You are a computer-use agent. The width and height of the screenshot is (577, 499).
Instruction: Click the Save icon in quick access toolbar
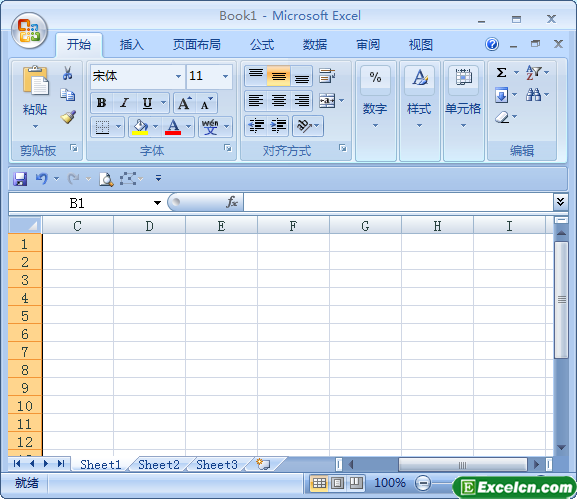tap(20, 179)
